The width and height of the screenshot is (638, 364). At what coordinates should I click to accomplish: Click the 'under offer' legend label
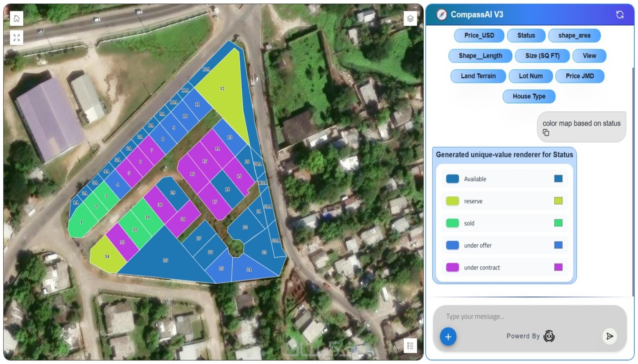(x=477, y=245)
